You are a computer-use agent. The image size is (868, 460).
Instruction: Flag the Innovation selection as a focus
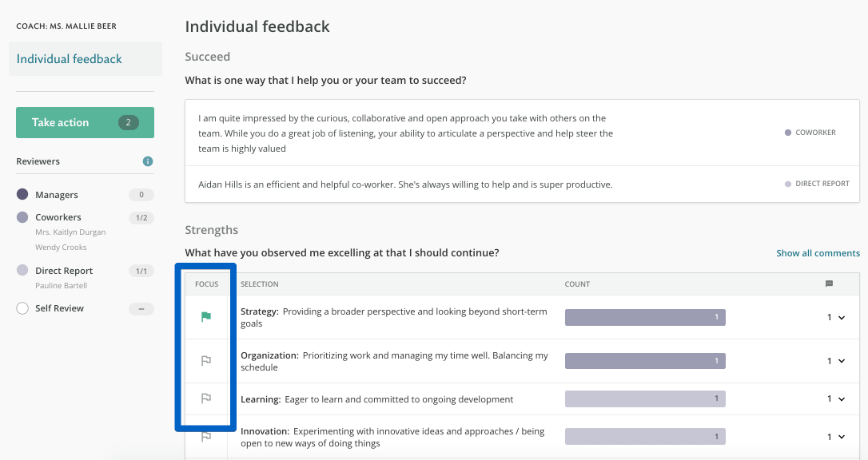(x=208, y=436)
